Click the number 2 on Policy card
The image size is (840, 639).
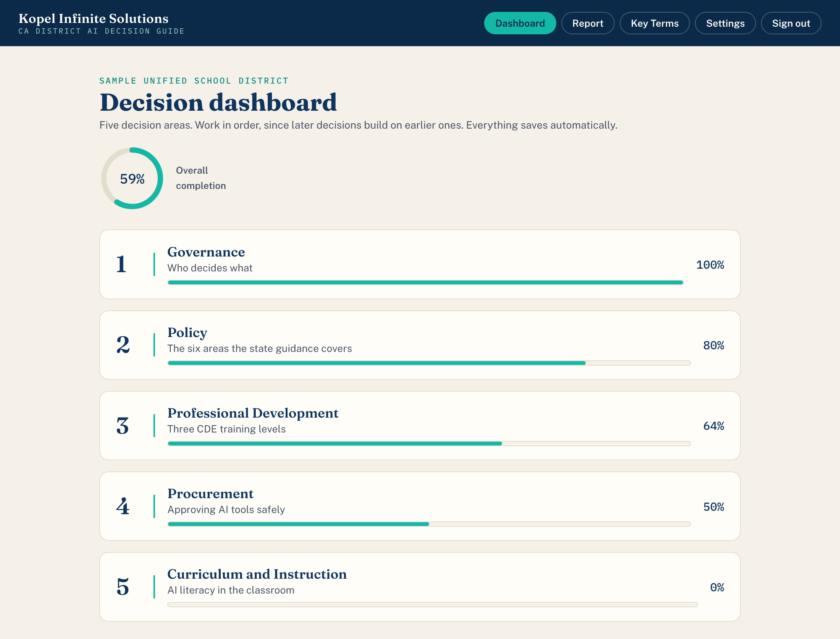point(123,345)
